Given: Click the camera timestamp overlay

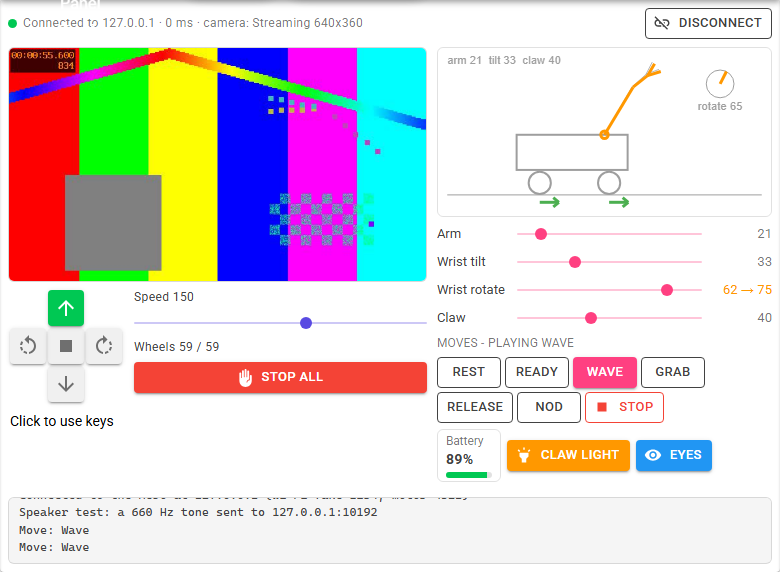Looking at the screenshot, I should tap(43, 60).
